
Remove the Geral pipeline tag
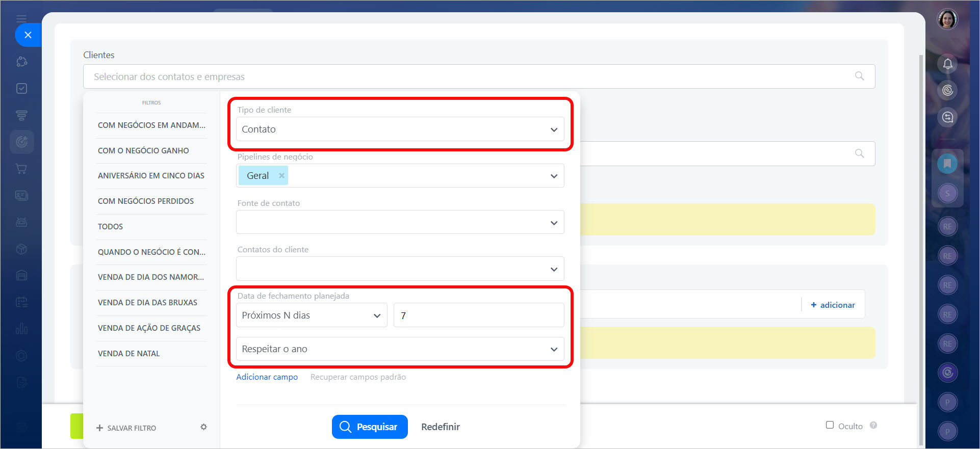281,175
